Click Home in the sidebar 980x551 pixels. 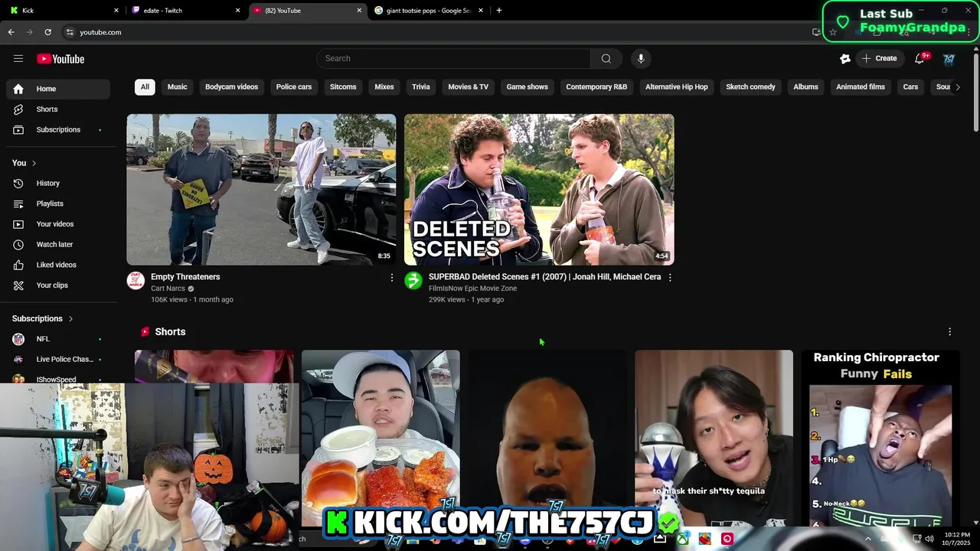click(x=58, y=89)
